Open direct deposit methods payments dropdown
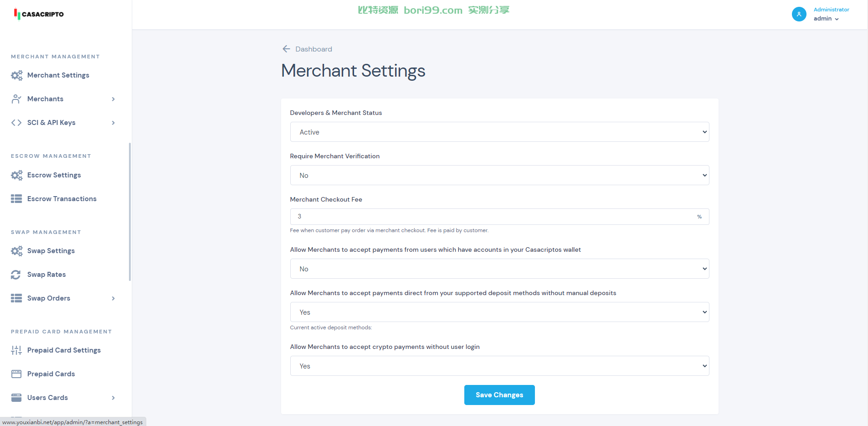 click(499, 312)
